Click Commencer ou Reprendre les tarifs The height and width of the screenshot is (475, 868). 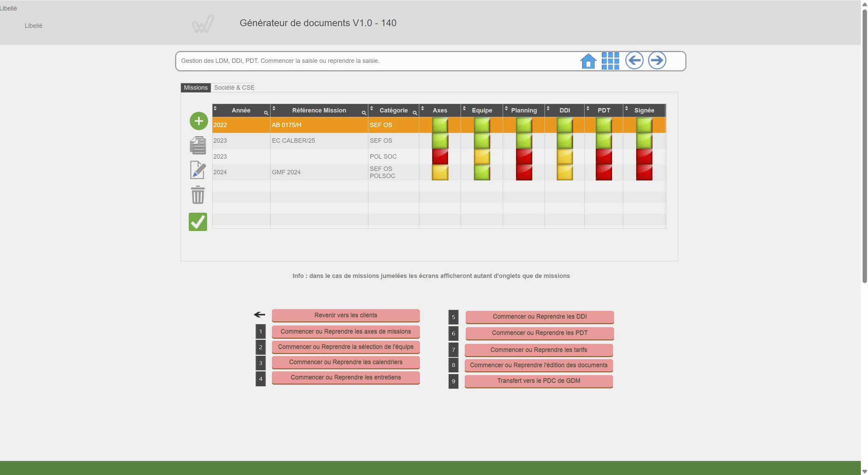539,350
